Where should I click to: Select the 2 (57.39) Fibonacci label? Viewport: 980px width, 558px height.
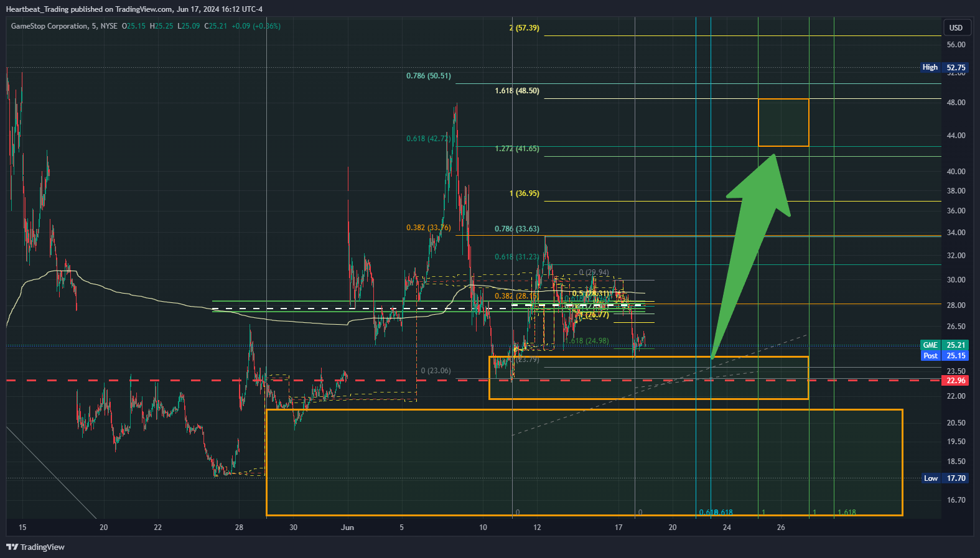pyautogui.click(x=524, y=28)
